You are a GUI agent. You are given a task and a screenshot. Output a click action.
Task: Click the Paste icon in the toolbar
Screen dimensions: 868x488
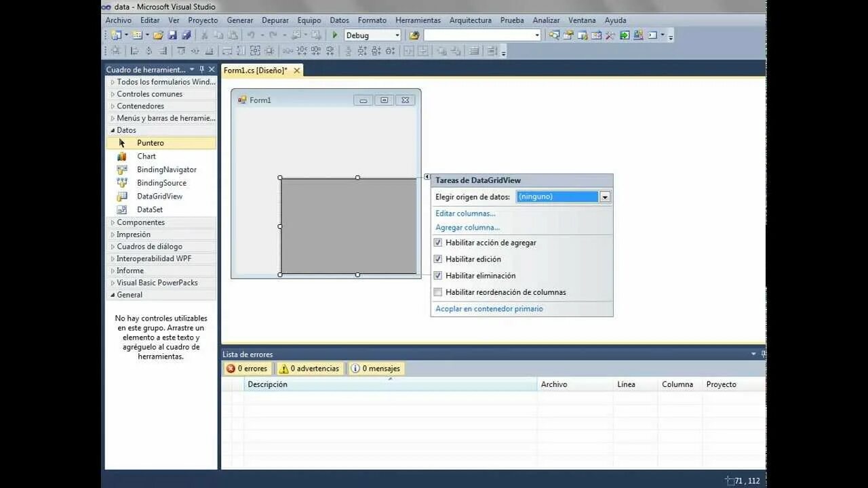(x=233, y=35)
